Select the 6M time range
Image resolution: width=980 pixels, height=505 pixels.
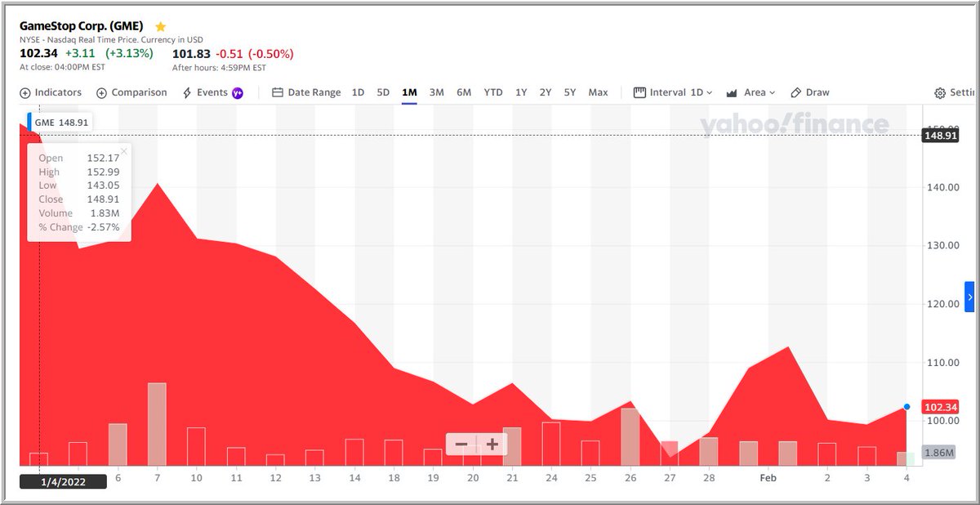tap(464, 92)
